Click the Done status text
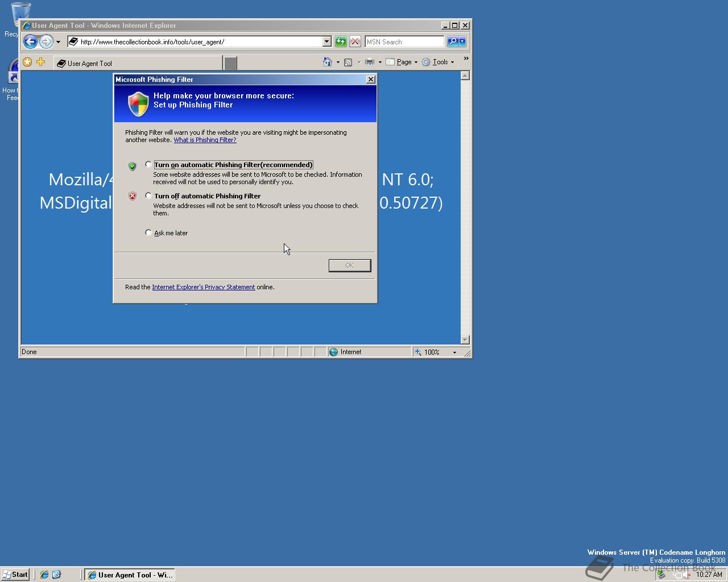 [x=29, y=352]
